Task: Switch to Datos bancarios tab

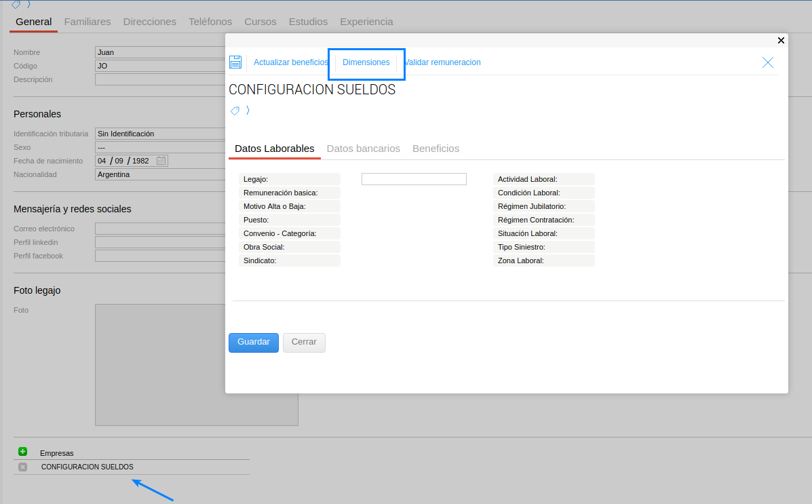Action: (363, 149)
